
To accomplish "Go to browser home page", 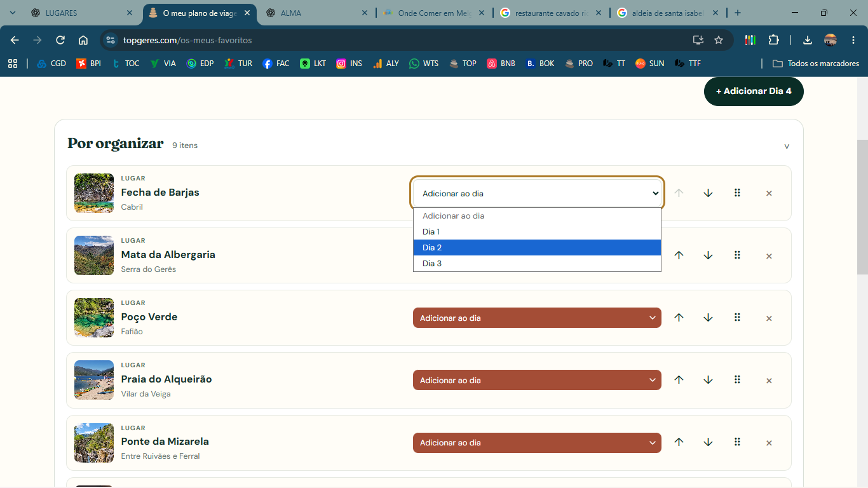I will coord(83,40).
